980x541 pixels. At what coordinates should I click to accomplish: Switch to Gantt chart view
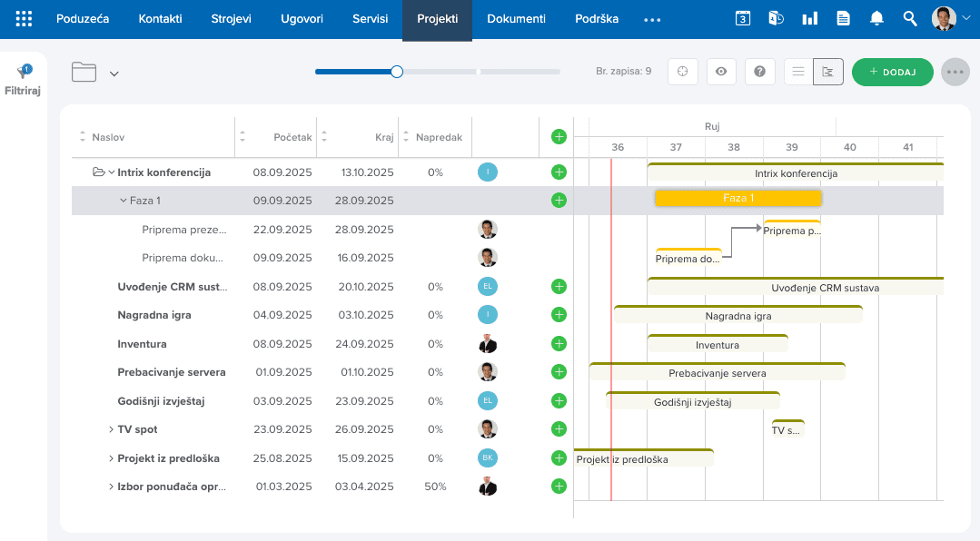828,72
